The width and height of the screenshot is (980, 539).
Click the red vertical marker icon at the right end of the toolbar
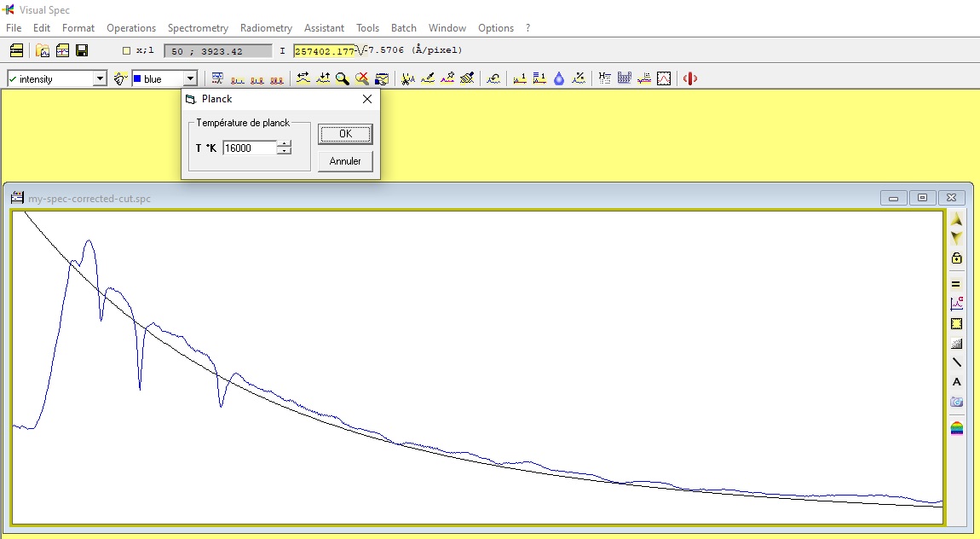tap(690, 78)
